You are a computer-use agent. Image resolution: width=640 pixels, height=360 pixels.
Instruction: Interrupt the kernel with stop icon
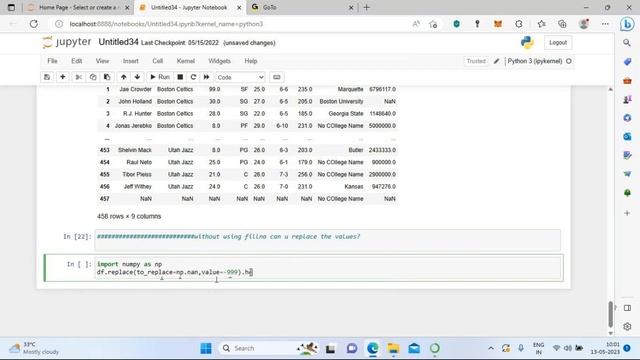tap(180, 77)
